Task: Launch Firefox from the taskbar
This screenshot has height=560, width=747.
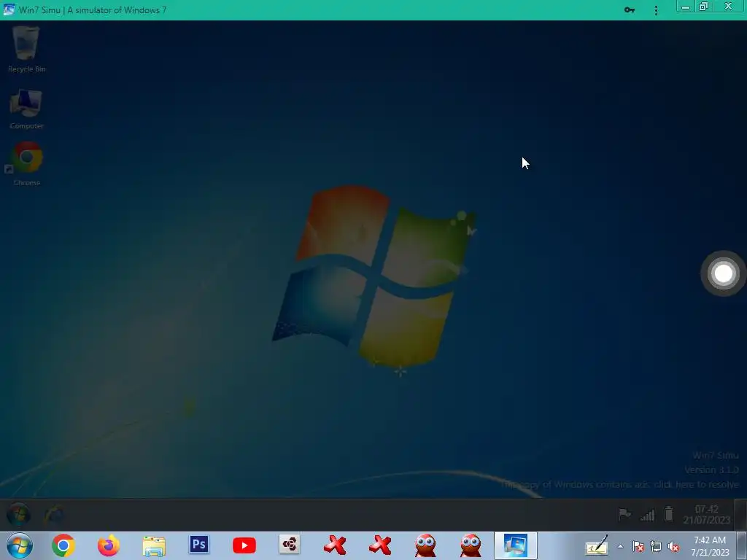Action: (109, 545)
